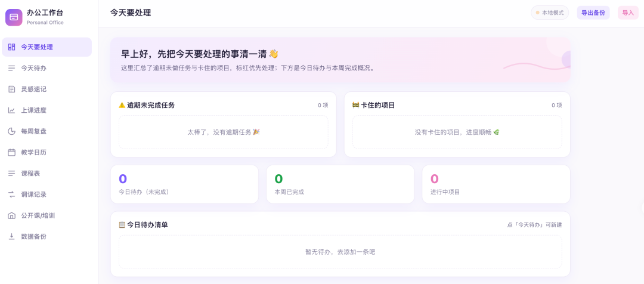Click the hint 点「今天待办」可新建

point(534,225)
